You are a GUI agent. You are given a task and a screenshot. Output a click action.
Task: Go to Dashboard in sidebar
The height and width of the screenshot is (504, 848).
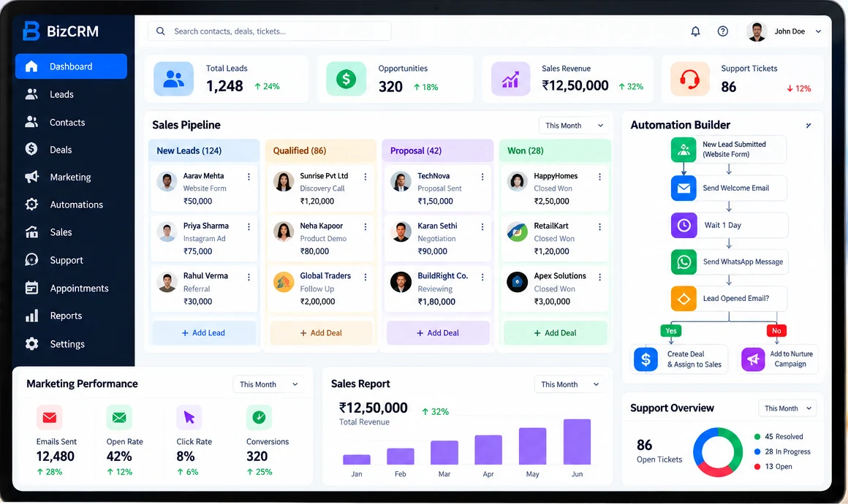click(x=71, y=66)
